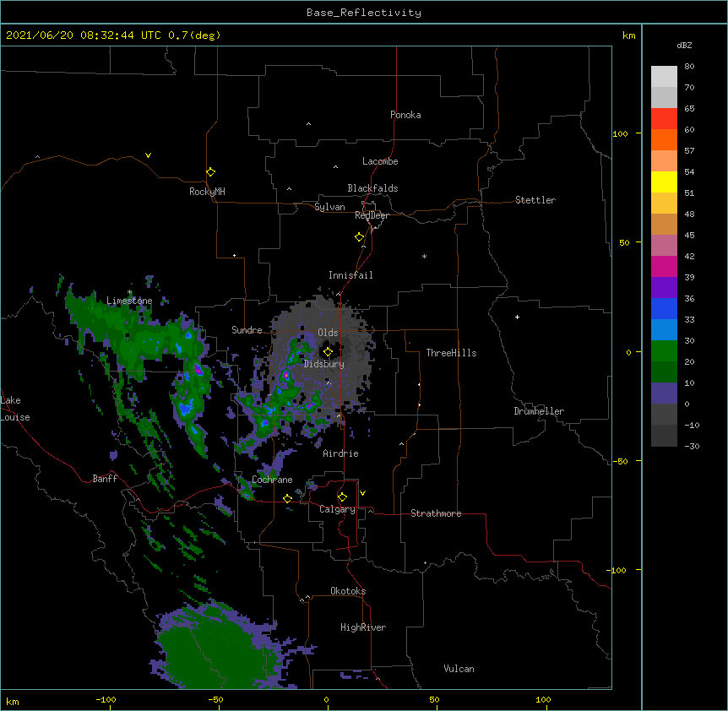
Task: Click the magenta 39-42 dBZ legend band
Action: pyautogui.click(x=664, y=266)
